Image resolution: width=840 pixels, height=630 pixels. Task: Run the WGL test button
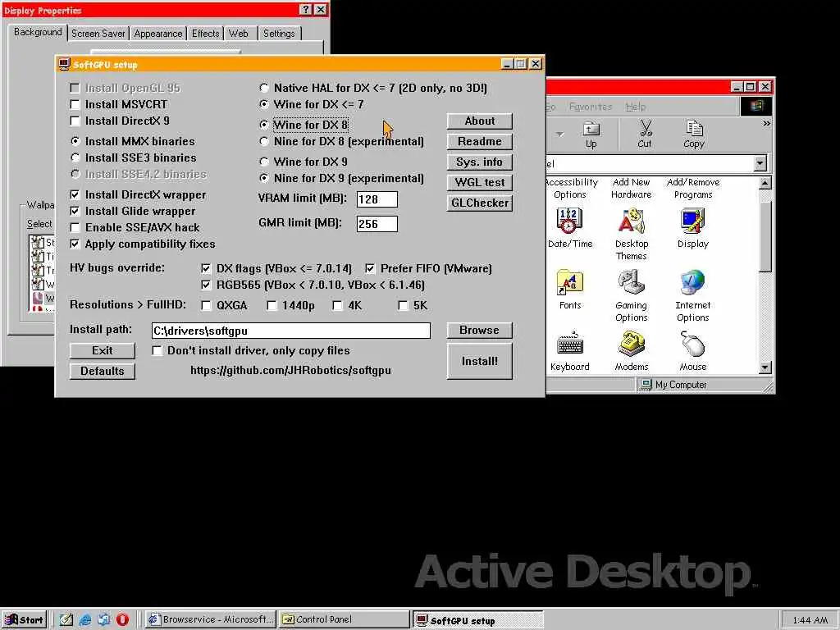479,183
